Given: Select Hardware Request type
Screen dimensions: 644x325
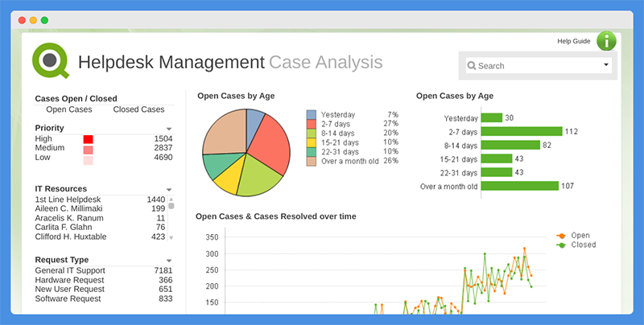Looking at the screenshot, I should pyautogui.click(x=104, y=280).
